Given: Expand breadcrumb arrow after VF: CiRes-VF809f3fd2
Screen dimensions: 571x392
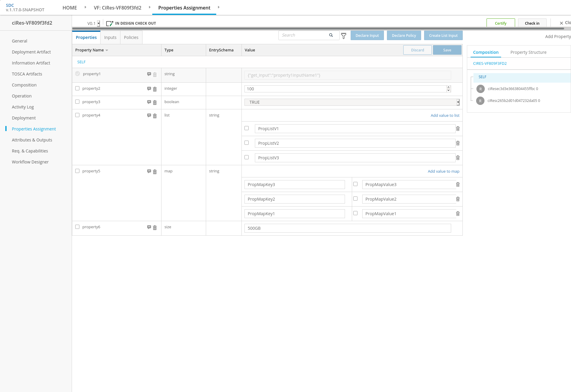Looking at the screenshot, I should 150,7.
